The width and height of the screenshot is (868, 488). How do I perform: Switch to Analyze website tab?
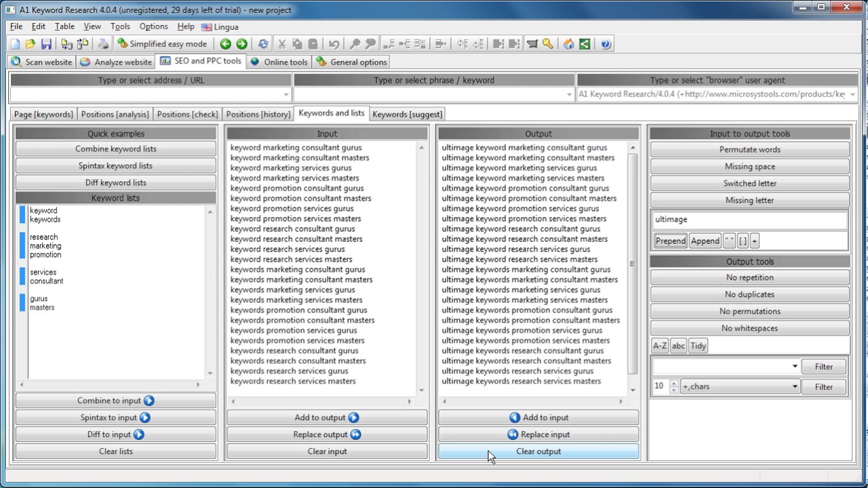pos(116,62)
